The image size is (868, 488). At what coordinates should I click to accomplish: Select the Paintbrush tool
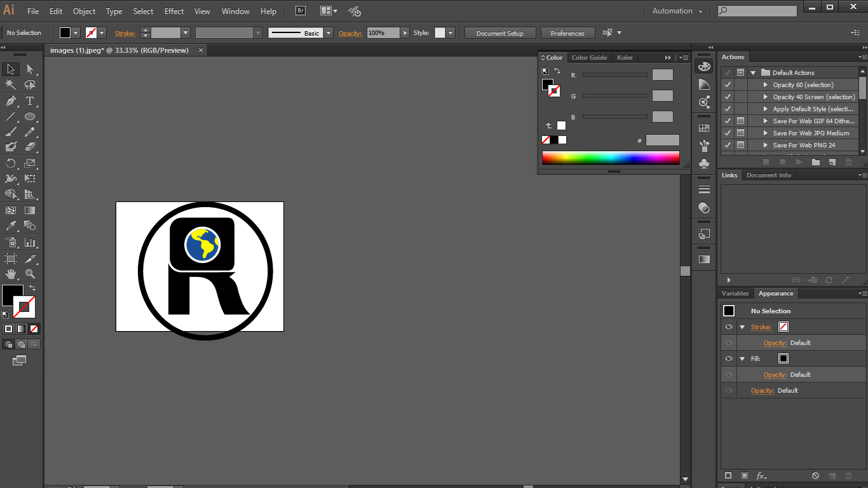(x=11, y=132)
